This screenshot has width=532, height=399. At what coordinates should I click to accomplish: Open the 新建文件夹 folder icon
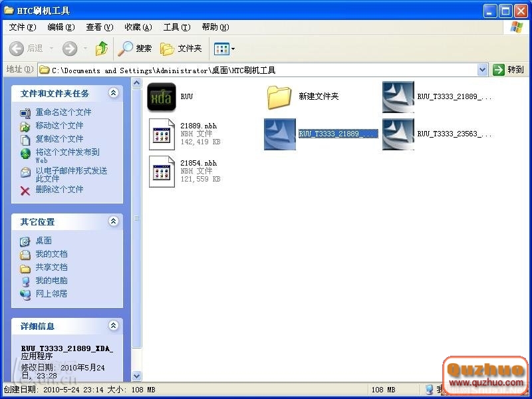coord(279,97)
